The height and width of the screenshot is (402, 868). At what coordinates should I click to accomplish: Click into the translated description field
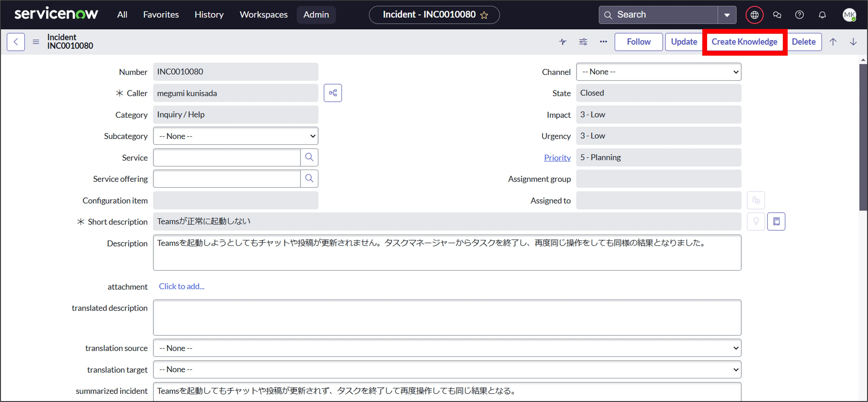pos(447,318)
